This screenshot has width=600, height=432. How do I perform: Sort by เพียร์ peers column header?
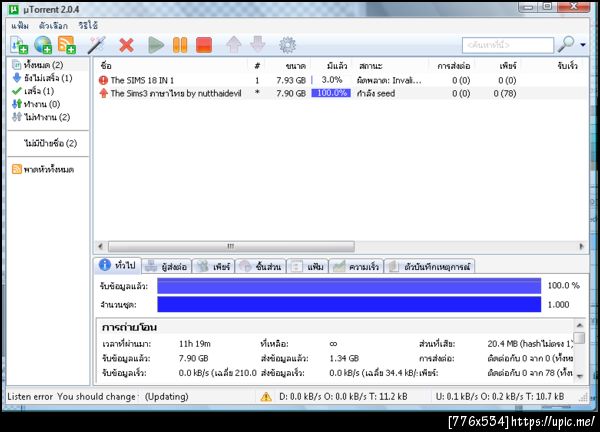[508, 66]
